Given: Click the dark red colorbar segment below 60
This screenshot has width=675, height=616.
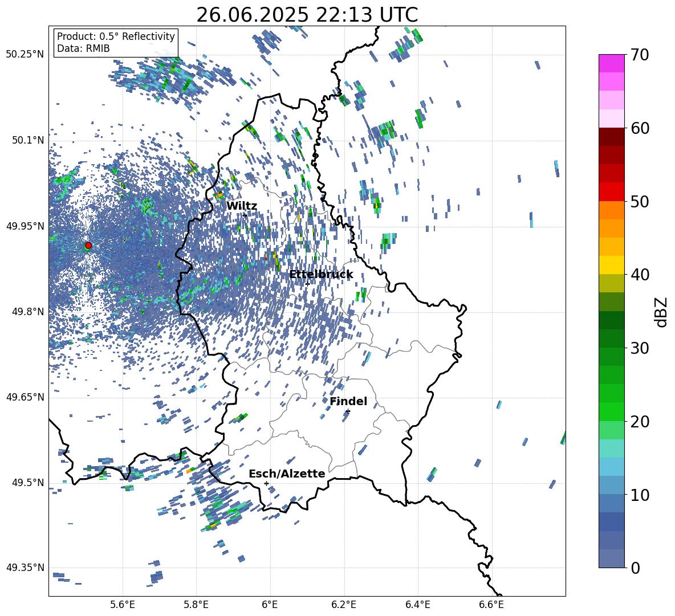Looking at the screenshot, I should 611,137.
